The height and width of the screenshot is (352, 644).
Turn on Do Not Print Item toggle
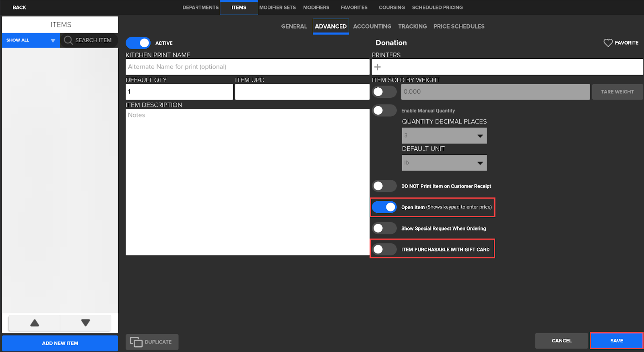coord(384,186)
